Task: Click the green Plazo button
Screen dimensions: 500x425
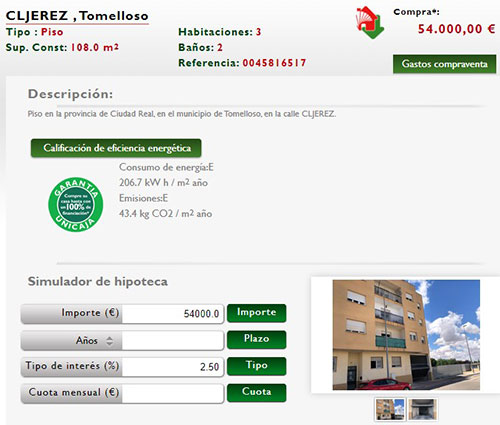Action: pos(256,339)
